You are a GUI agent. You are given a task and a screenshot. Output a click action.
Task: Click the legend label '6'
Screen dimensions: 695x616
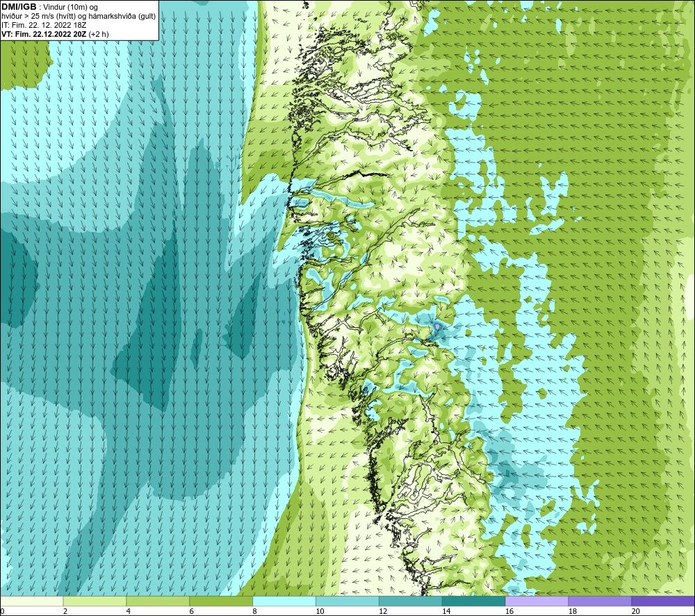tap(192, 611)
